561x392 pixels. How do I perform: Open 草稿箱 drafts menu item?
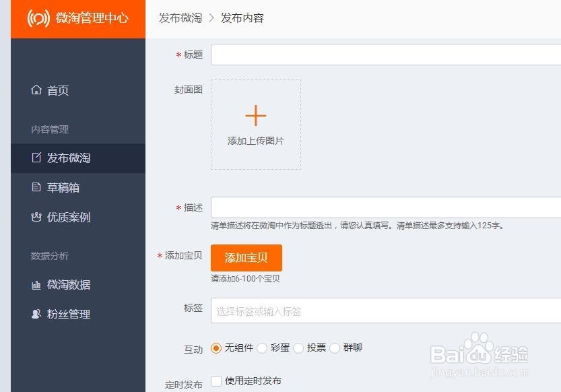[x=78, y=187]
